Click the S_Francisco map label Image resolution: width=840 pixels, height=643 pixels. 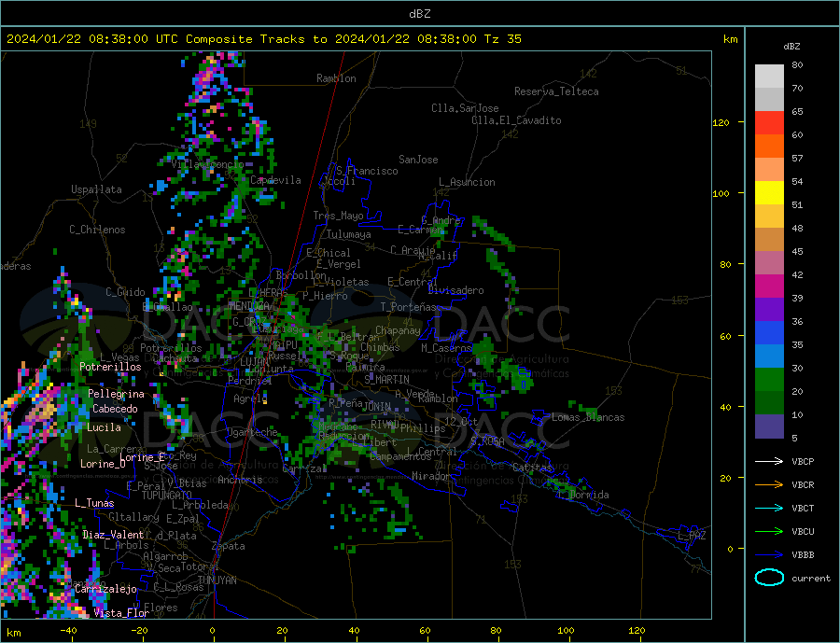coord(367,171)
